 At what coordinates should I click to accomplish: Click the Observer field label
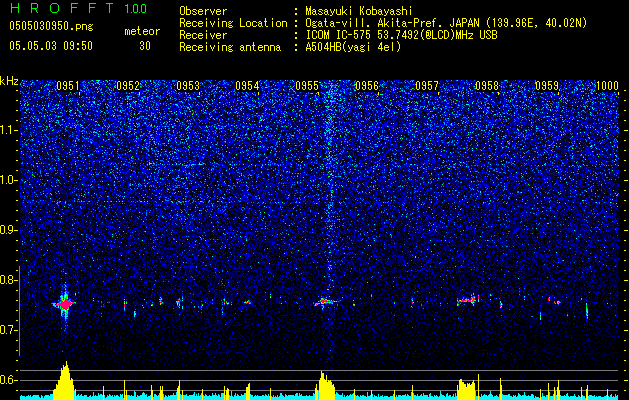(x=203, y=11)
